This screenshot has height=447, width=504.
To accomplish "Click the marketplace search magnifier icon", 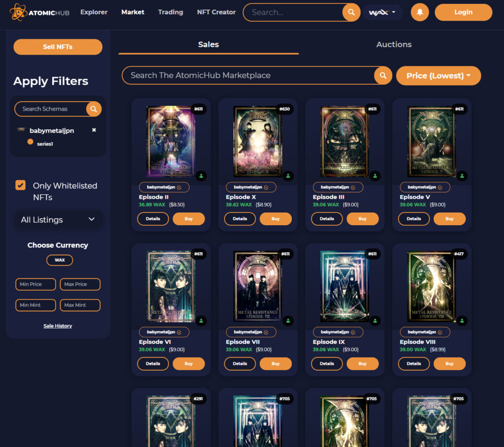I will click(x=383, y=75).
